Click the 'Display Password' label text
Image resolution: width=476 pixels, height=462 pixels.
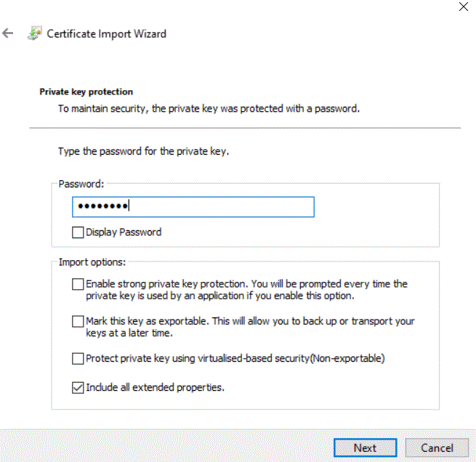124,232
